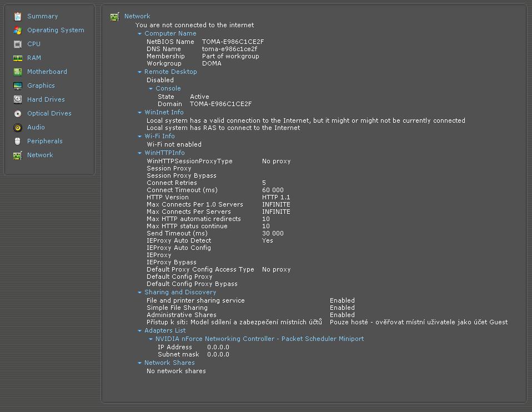Click the Network heading link
The height and width of the screenshot is (412, 532).
click(137, 17)
